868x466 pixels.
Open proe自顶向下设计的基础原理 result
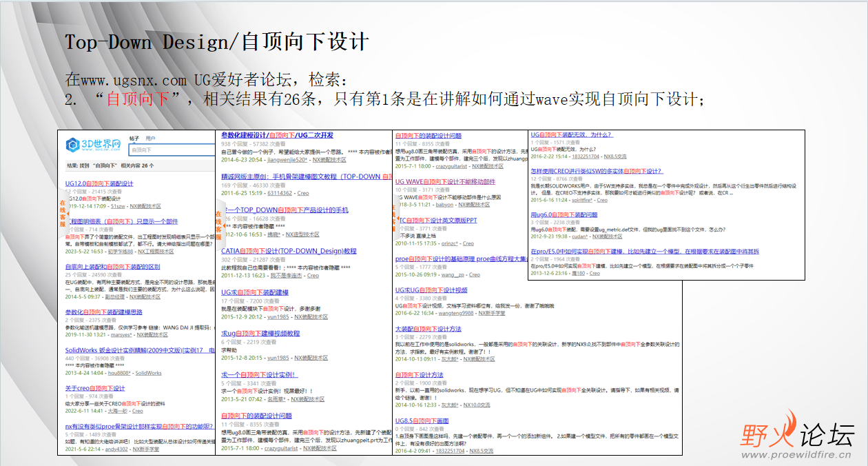462,259
